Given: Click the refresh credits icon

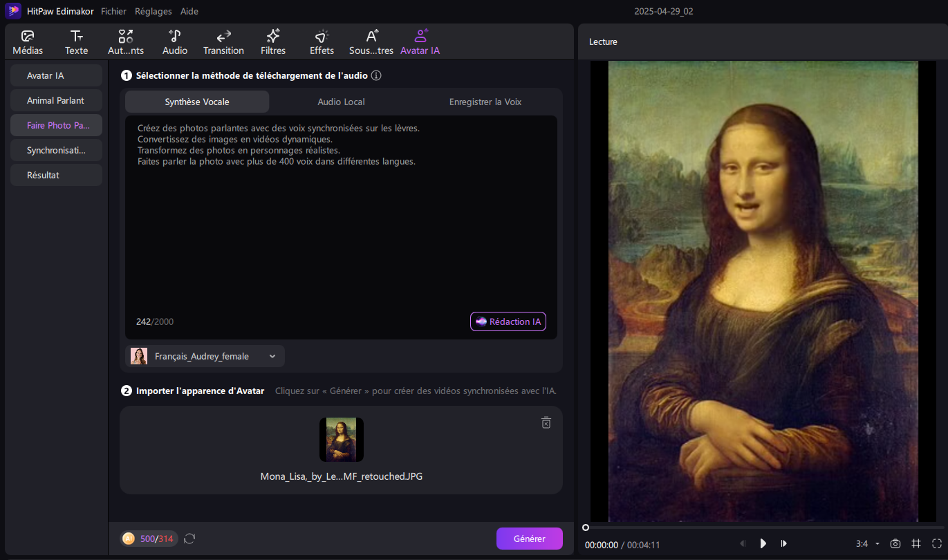Looking at the screenshot, I should (189, 539).
